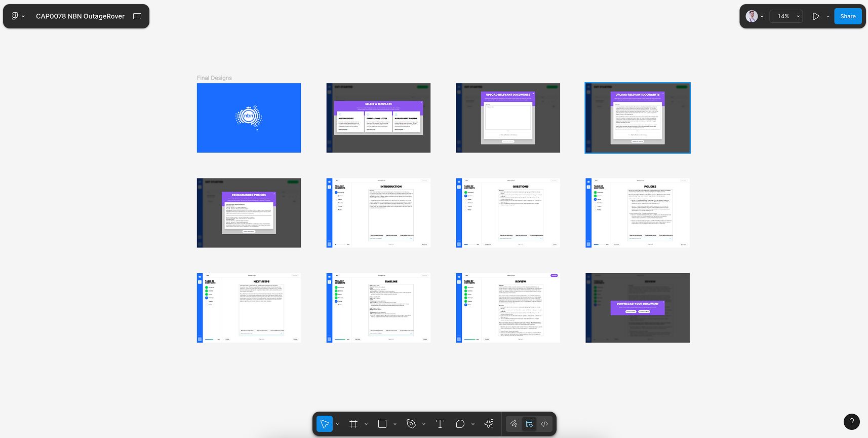The image size is (868, 438).
Task: Open Pen tool options dropdown
Action: 424,424
